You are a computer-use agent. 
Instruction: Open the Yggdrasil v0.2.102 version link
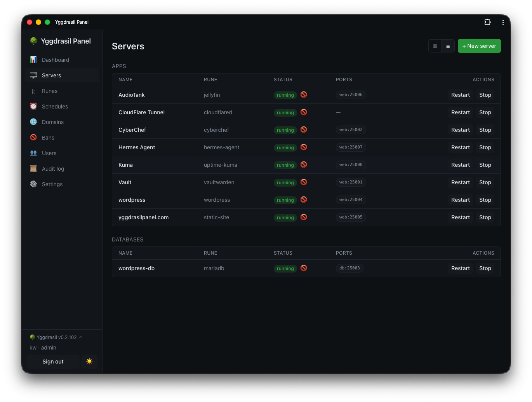pos(56,337)
